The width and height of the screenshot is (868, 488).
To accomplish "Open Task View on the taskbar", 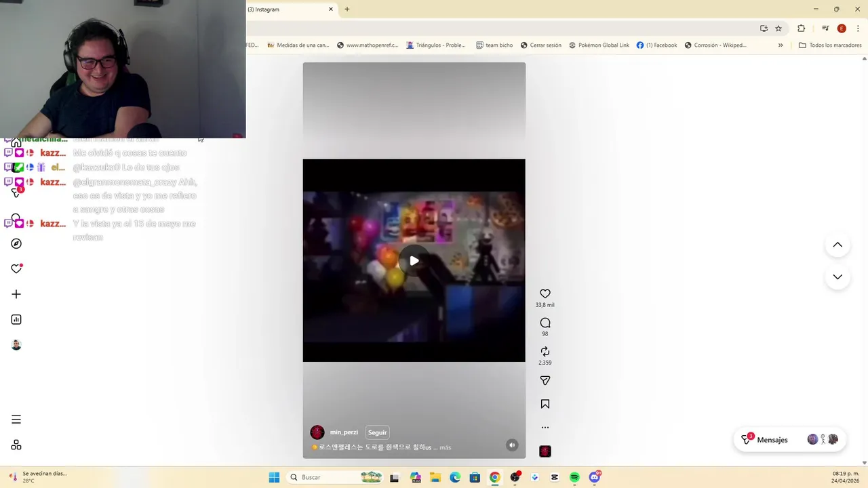I will 394,477.
